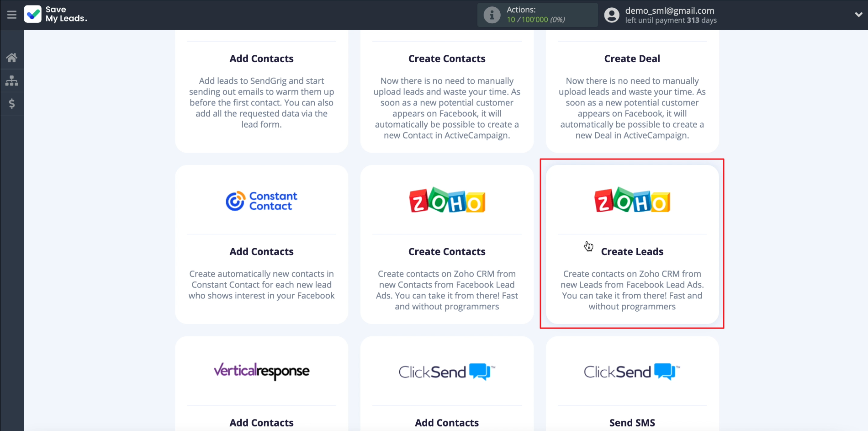
Task: Go to Home via house sidebar icon
Action: [12, 58]
